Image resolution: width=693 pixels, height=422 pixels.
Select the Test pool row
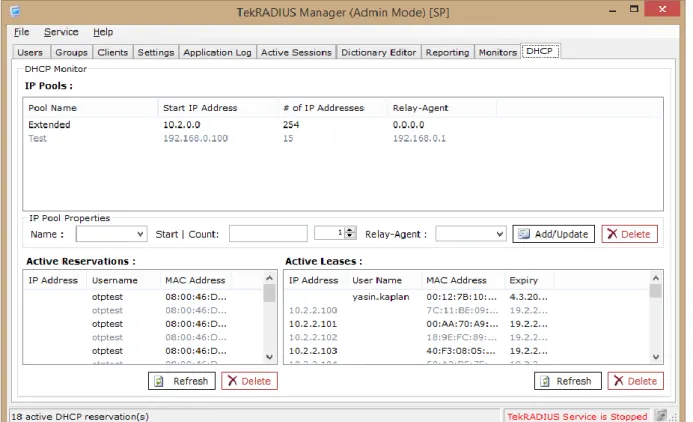tap(343, 138)
